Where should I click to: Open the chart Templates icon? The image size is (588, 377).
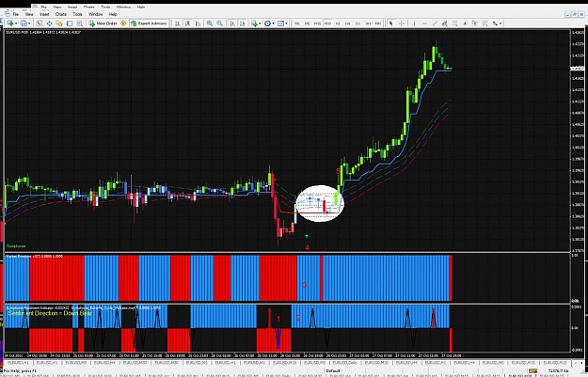point(280,24)
